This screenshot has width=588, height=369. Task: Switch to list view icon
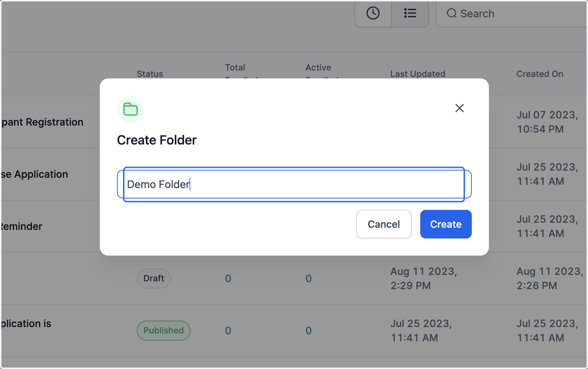[x=410, y=14]
